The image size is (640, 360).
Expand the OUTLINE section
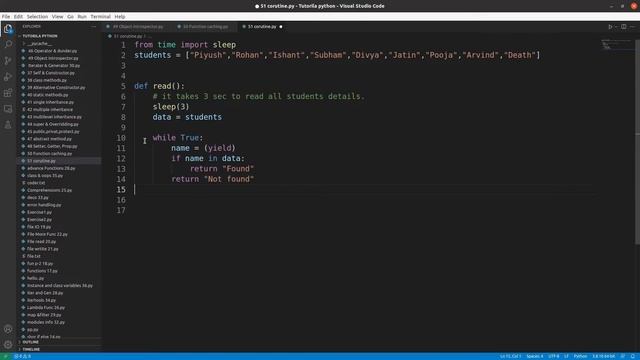point(31,342)
